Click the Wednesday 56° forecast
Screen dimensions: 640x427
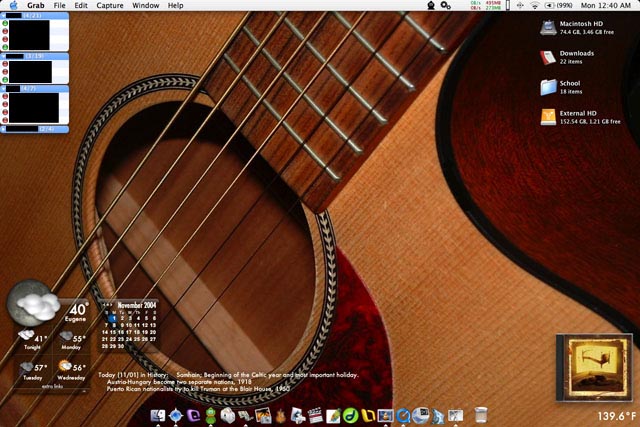point(72,370)
